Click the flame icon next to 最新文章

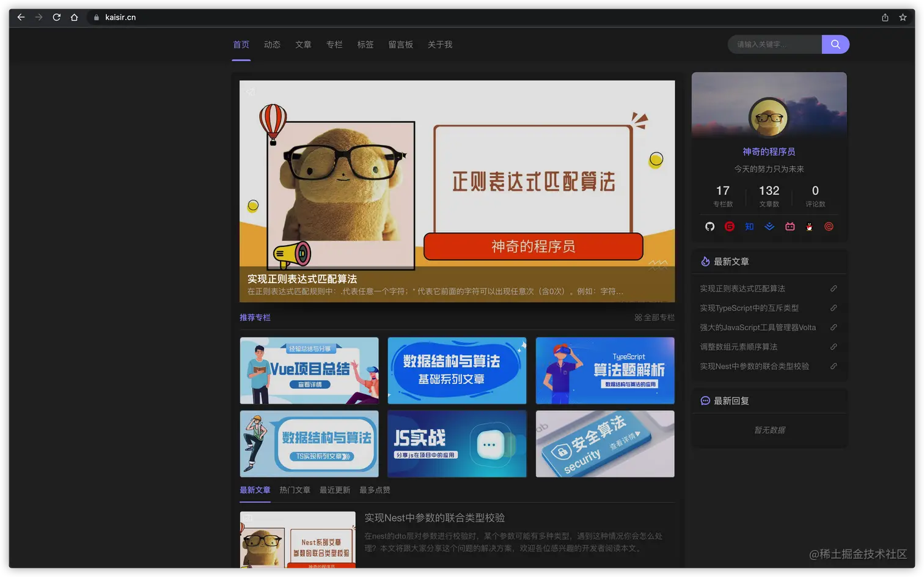[705, 262]
